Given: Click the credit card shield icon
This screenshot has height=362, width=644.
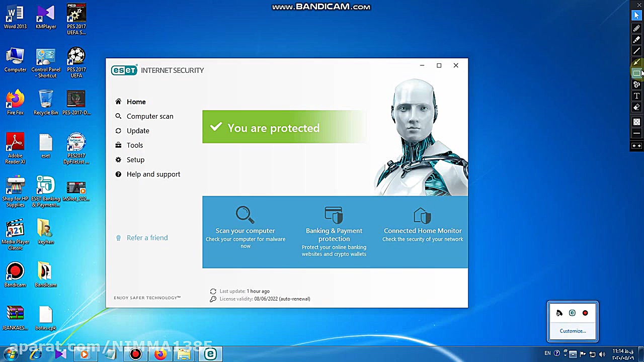Looking at the screenshot, I should point(334,215).
